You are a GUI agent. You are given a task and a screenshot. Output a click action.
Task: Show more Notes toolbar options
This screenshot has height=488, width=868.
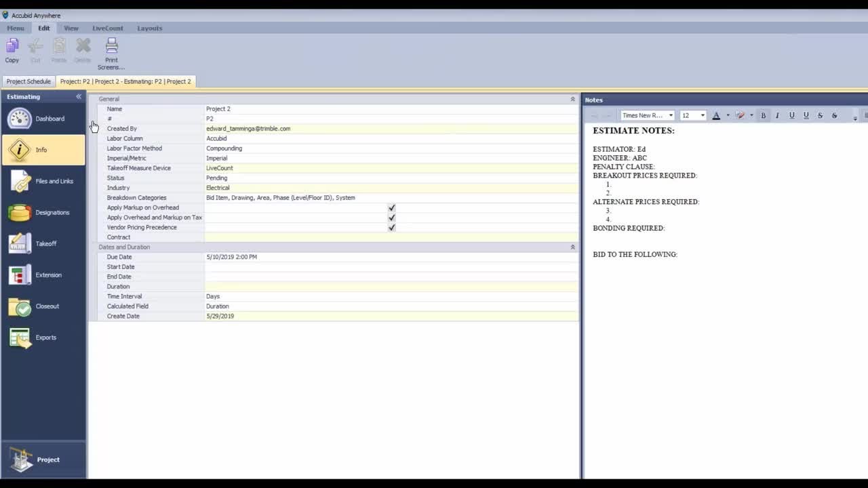(855, 117)
